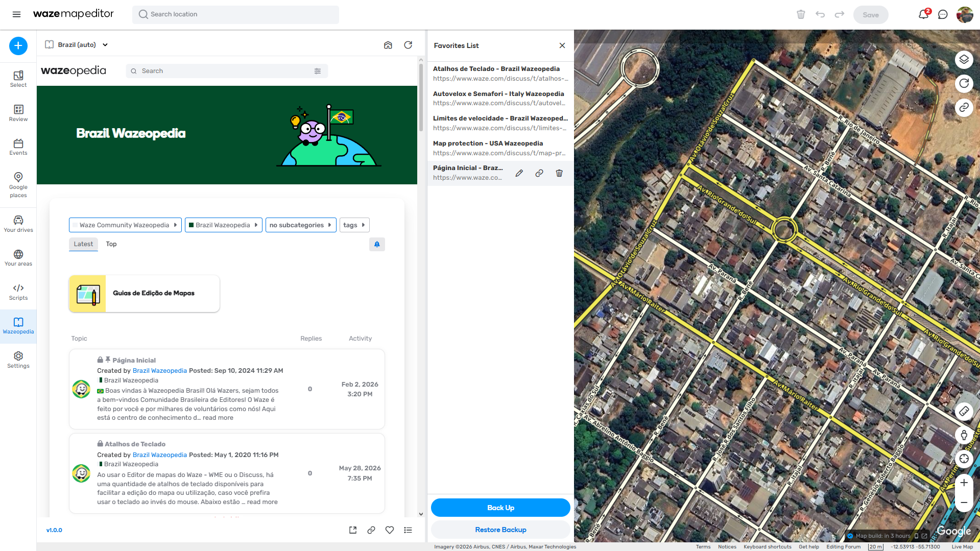
Task: Click Restore Backup button
Action: point(500,530)
